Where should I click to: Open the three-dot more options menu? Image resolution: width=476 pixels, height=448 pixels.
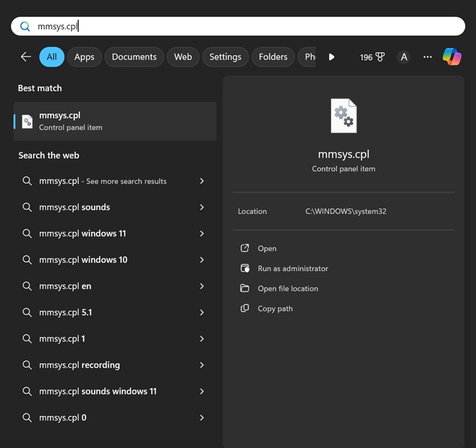coord(428,57)
